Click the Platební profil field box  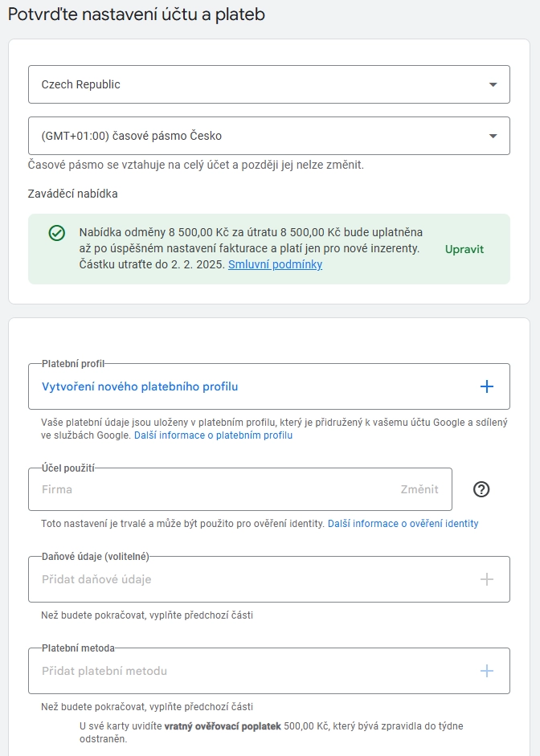tap(269, 386)
